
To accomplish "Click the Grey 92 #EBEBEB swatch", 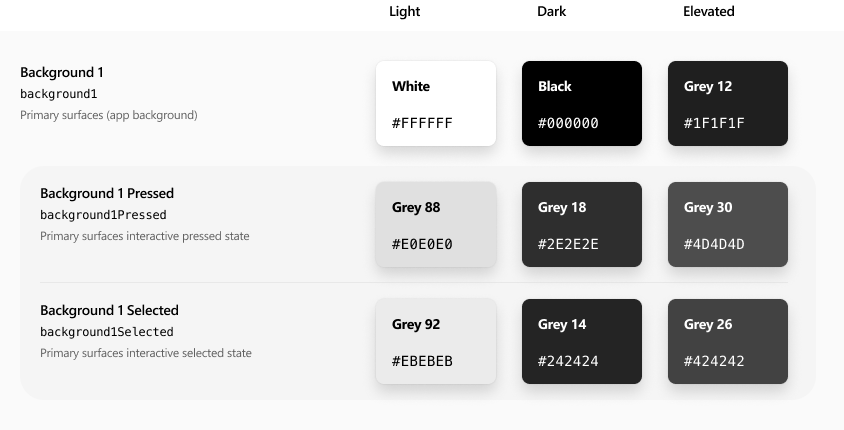I will (x=435, y=341).
